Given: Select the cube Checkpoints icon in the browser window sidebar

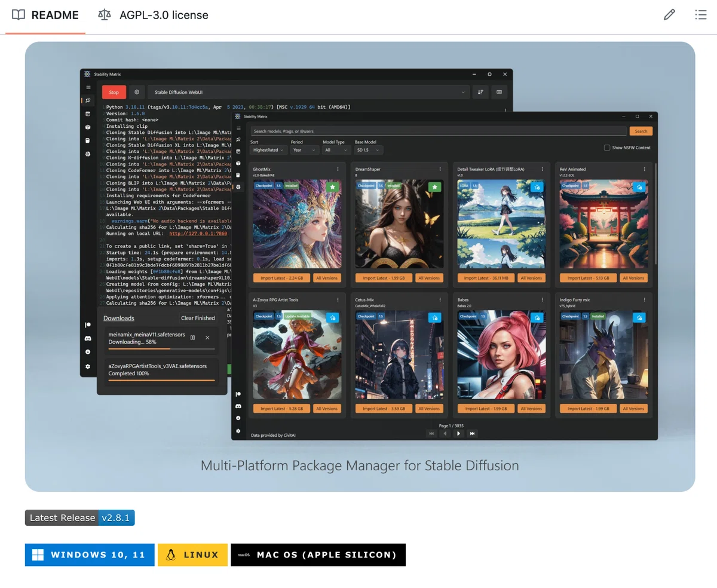Looking at the screenshot, I should coord(238,163).
